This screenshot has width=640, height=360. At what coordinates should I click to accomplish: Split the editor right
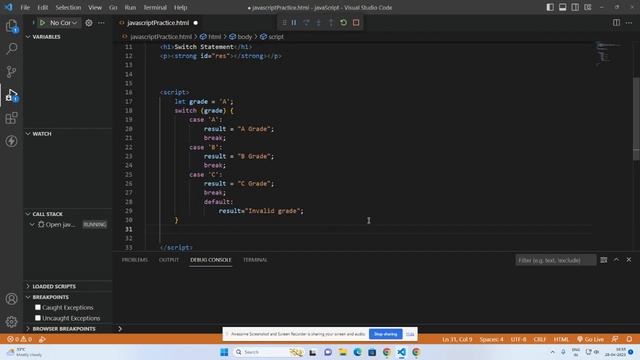click(x=616, y=23)
